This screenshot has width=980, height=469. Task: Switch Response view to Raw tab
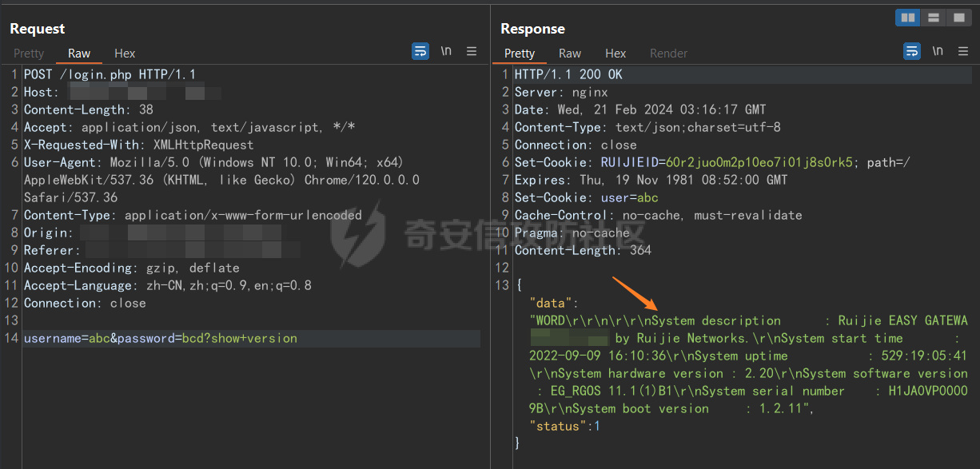[570, 54]
